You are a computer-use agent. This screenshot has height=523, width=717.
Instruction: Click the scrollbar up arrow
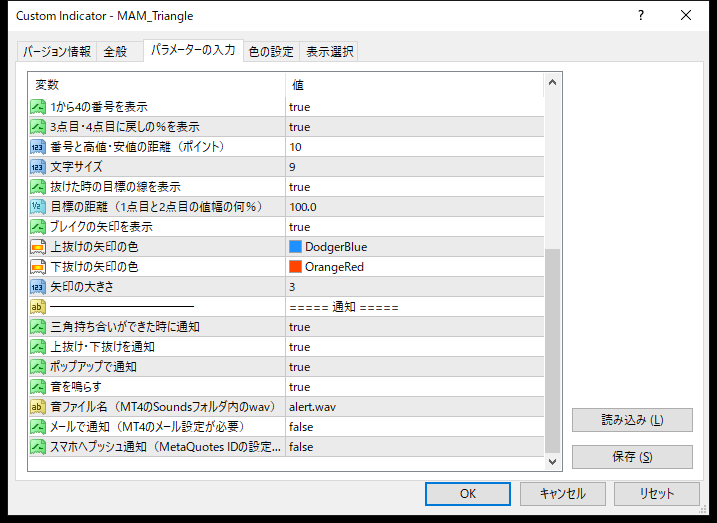552,82
